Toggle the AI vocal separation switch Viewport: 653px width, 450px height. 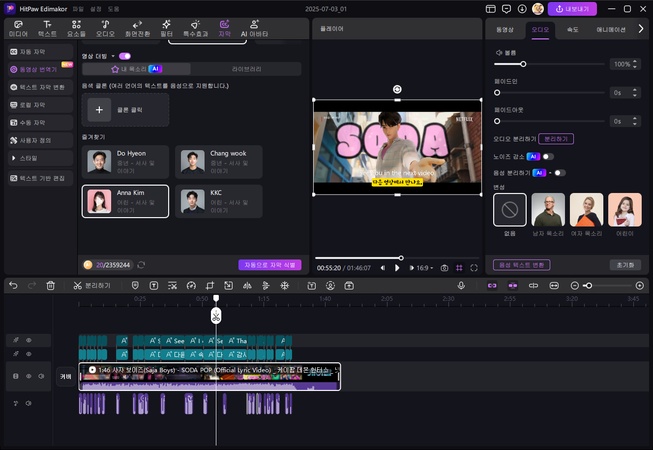(560, 173)
